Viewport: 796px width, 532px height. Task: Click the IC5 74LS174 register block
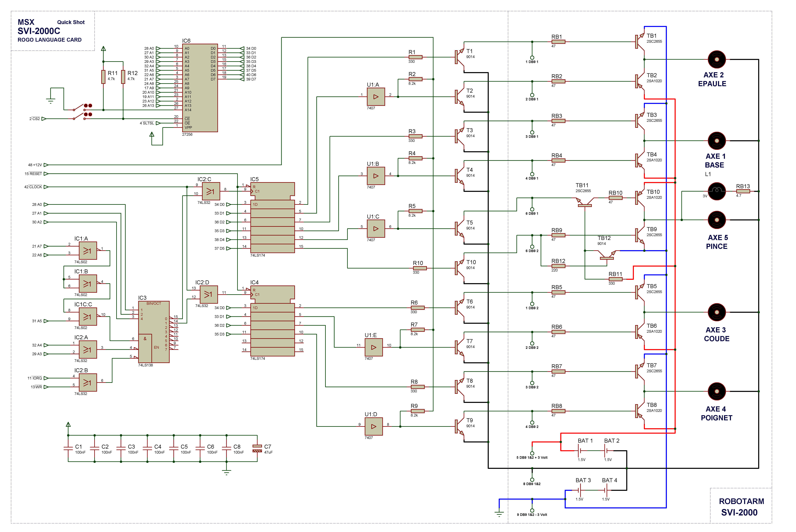pos(273,218)
